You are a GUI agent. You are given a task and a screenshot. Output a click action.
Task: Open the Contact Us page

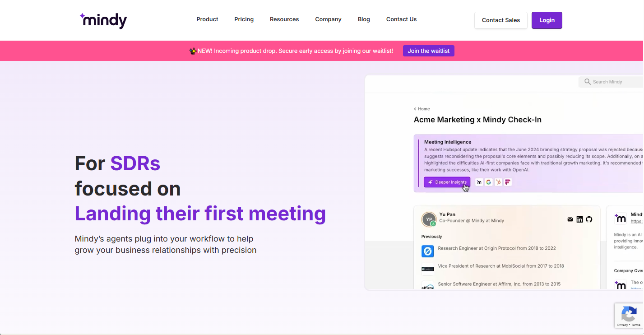click(401, 19)
